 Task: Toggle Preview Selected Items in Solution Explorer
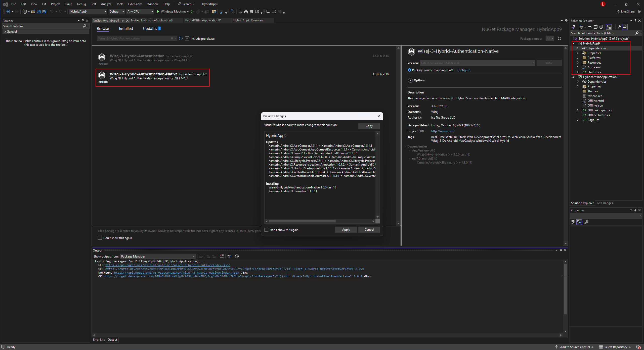(625, 27)
